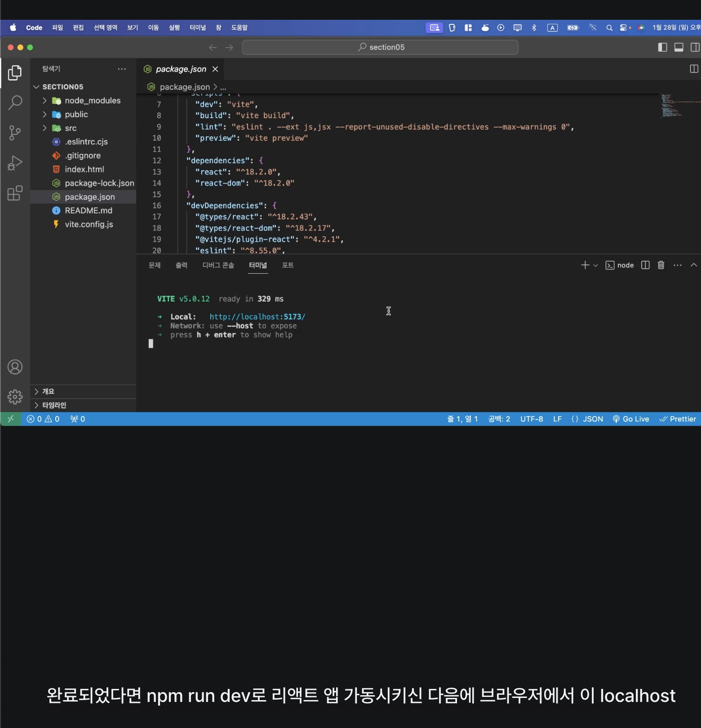Open package-lock.json in explorer
701x728 pixels.
(83, 183)
